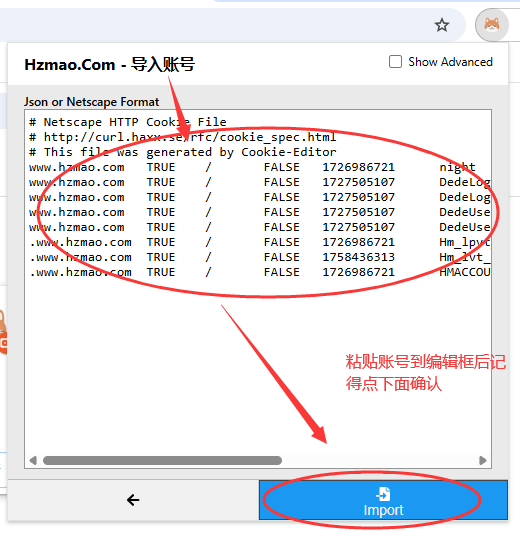This screenshot has height=539, width=520.
Task: Click the row with expiry 1758436313
Action: 259,257
